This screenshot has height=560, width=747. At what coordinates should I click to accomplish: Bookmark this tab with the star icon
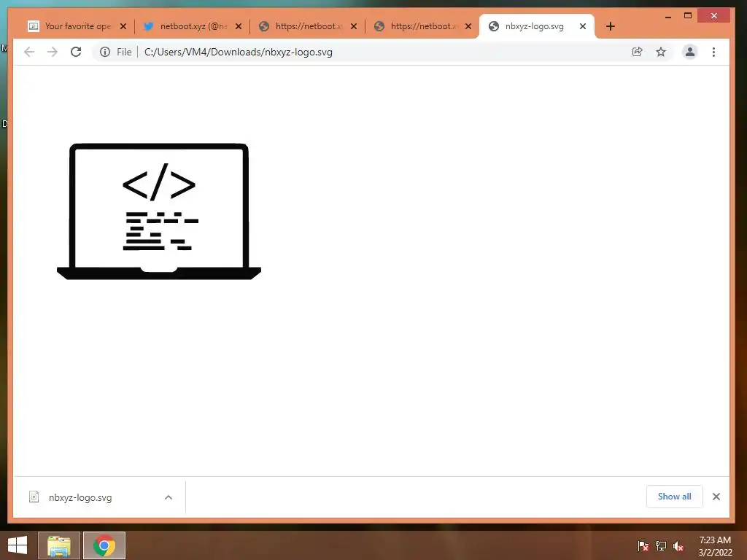click(661, 52)
